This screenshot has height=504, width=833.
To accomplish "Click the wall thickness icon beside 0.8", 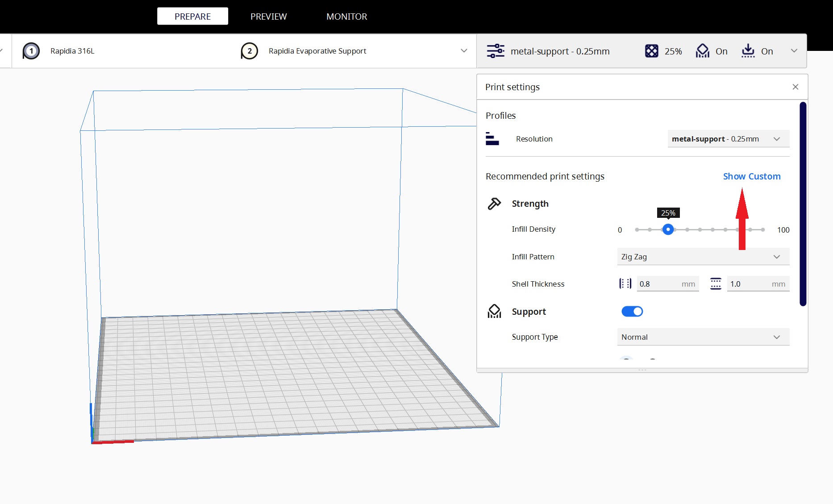I will click(625, 284).
